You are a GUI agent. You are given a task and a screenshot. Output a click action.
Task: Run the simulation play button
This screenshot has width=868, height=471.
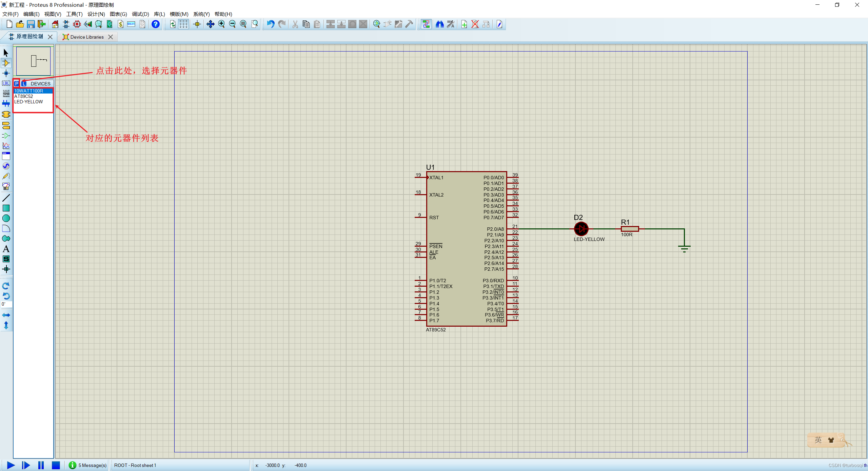[x=11, y=465]
